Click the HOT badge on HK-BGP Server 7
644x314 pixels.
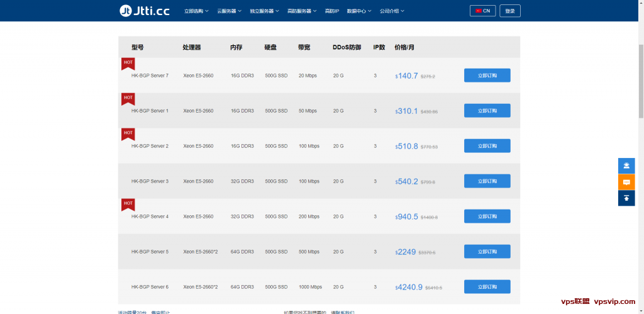point(128,63)
